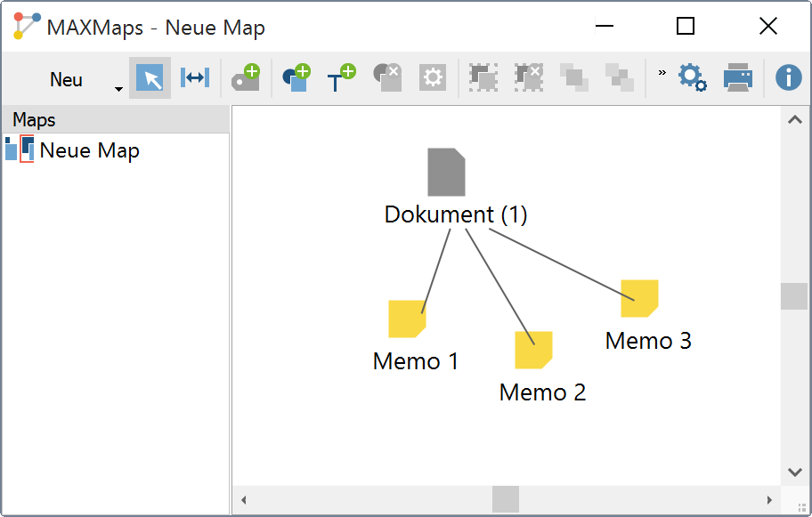Click the Memo 3 label
This screenshot has height=517, width=812.
648,341
